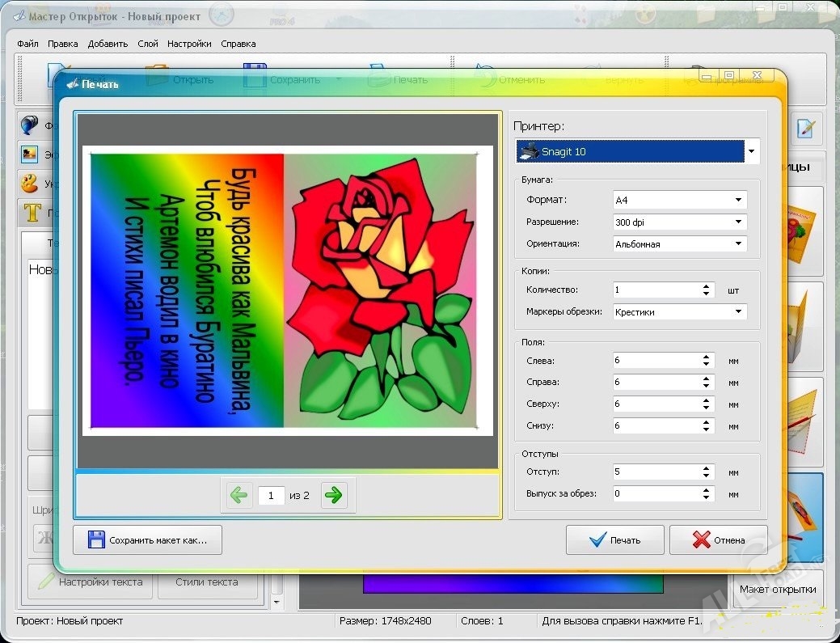Image resolution: width=840 pixels, height=643 pixels.
Task: Click Макет открытки button
Action: (x=778, y=589)
